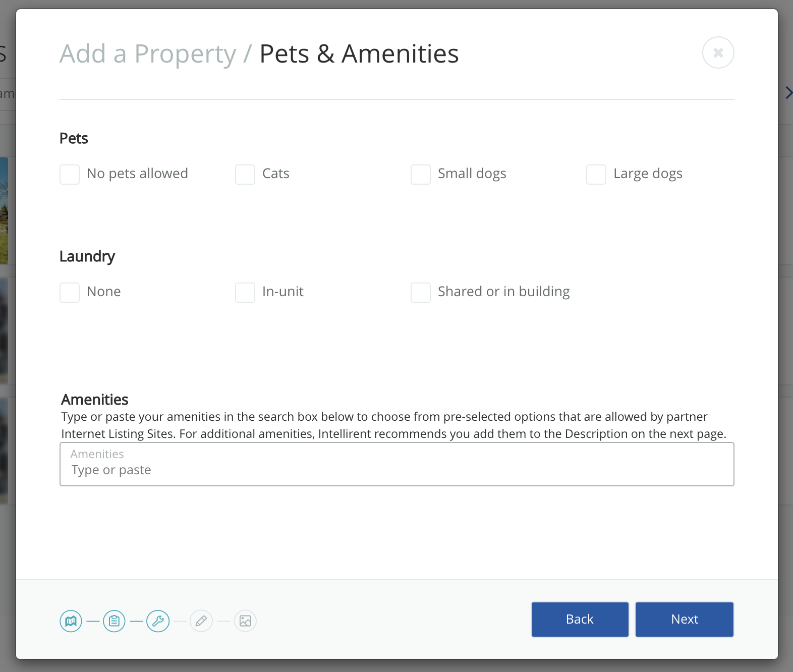Check the In-unit laundry option
Image resolution: width=793 pixels, height=672 pixels.
(245, 293)
